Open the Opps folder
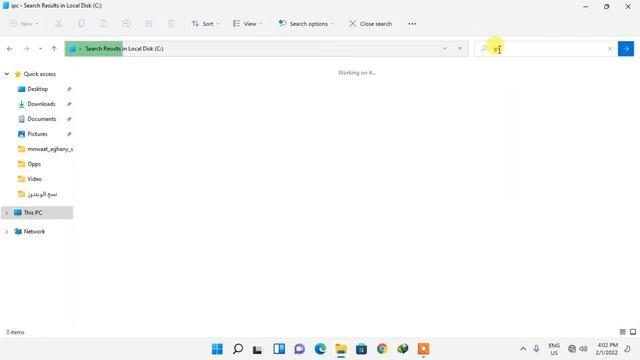 coord(34,164)
